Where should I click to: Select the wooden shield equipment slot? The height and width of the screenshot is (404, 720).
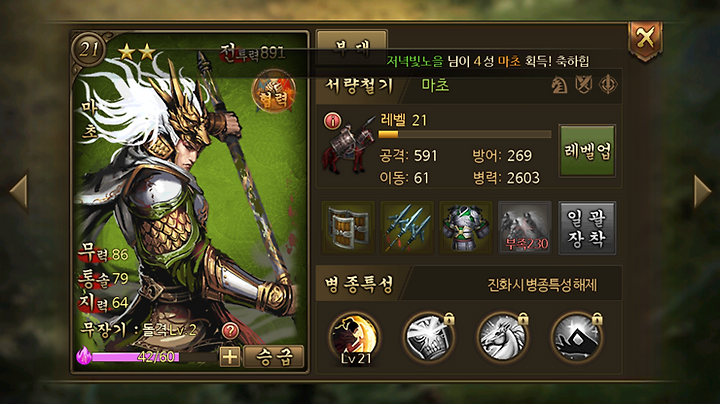[x=348, y=228]
